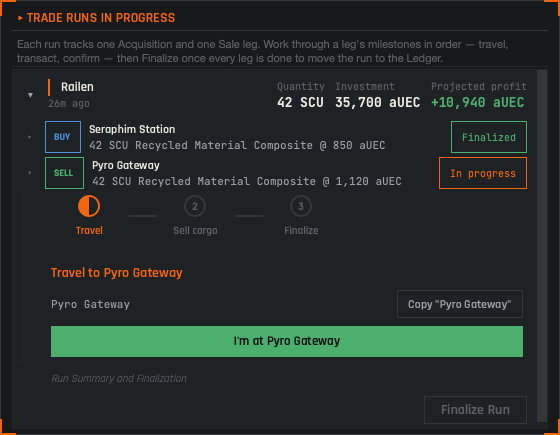Screen dimensions: 560x435
Task: Click the Finalized status badge
Action: pyautogui.click(x=489, y=137)
